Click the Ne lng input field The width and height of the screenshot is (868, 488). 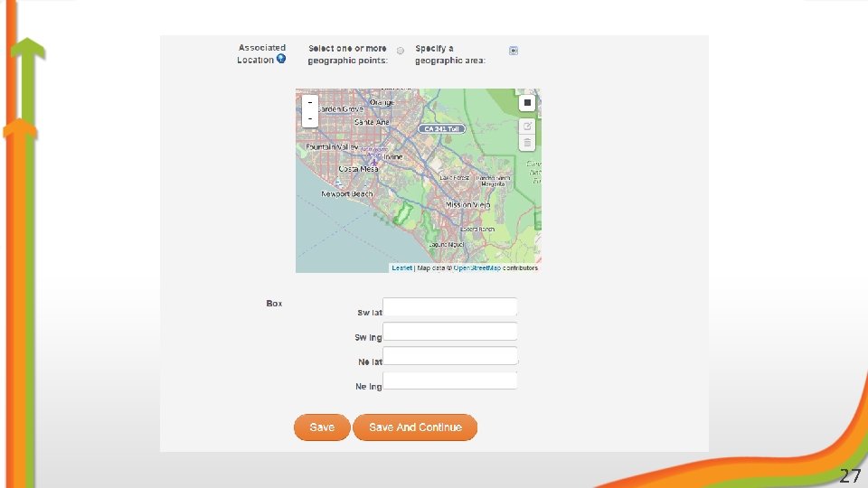[450, 380]
